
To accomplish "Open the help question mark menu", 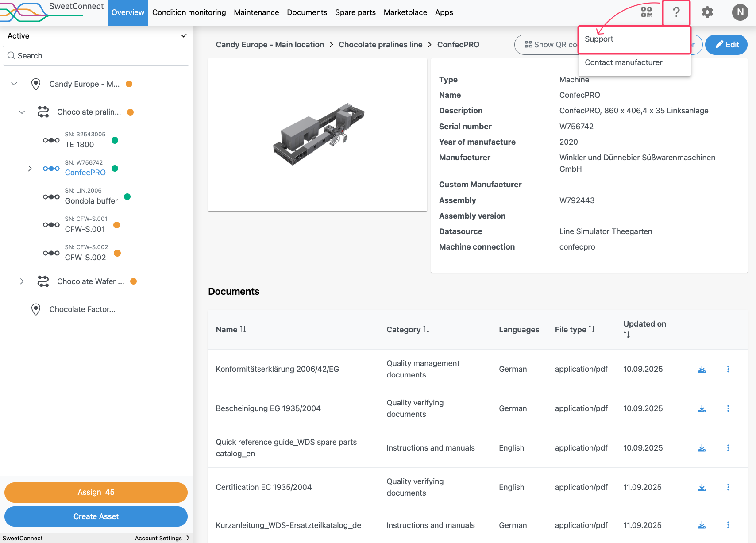I will [676, 12].
